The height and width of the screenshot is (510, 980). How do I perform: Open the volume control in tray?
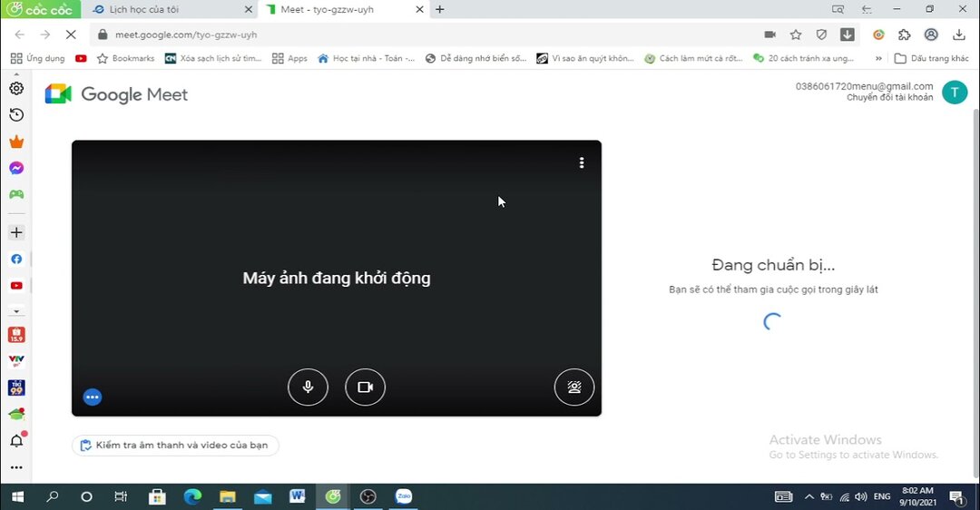[x=861, y=497]
